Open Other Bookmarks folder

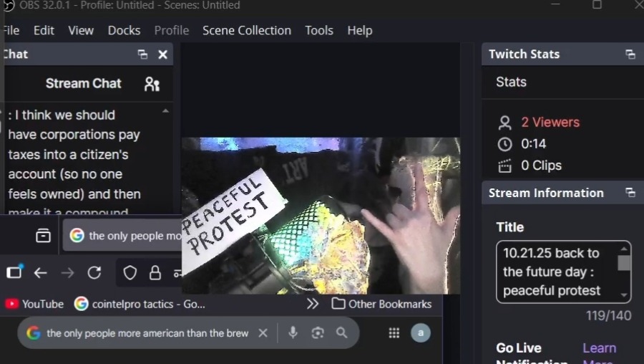[381, 304]
